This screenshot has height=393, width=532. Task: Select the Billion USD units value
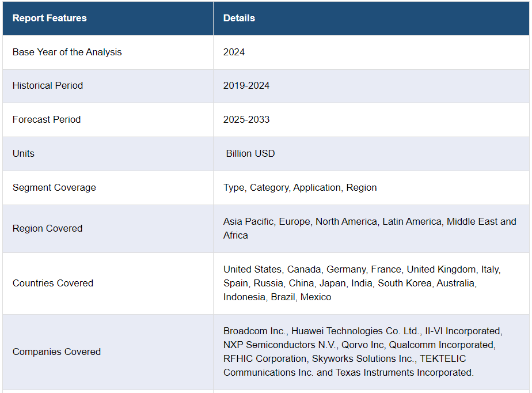click(x=250, y=153)
